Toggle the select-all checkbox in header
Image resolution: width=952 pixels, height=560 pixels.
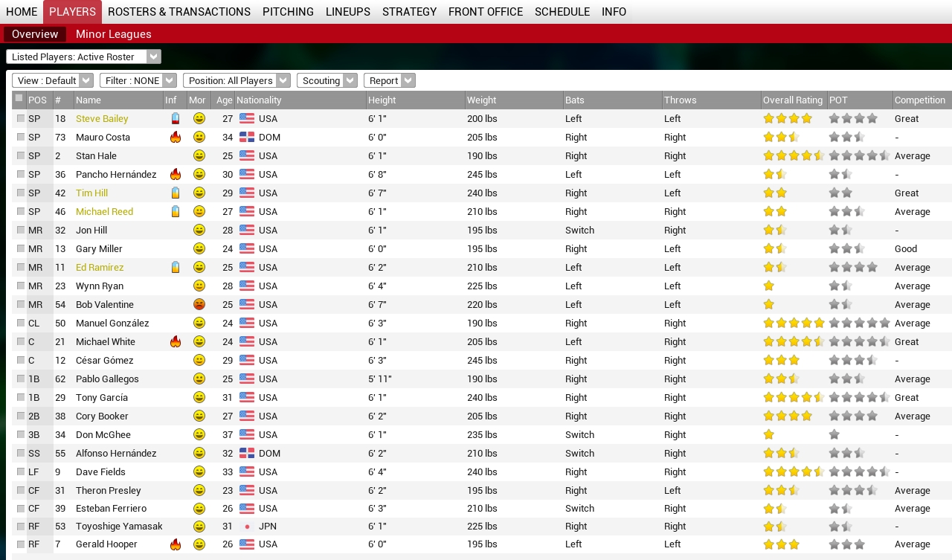tap(19, 98)
